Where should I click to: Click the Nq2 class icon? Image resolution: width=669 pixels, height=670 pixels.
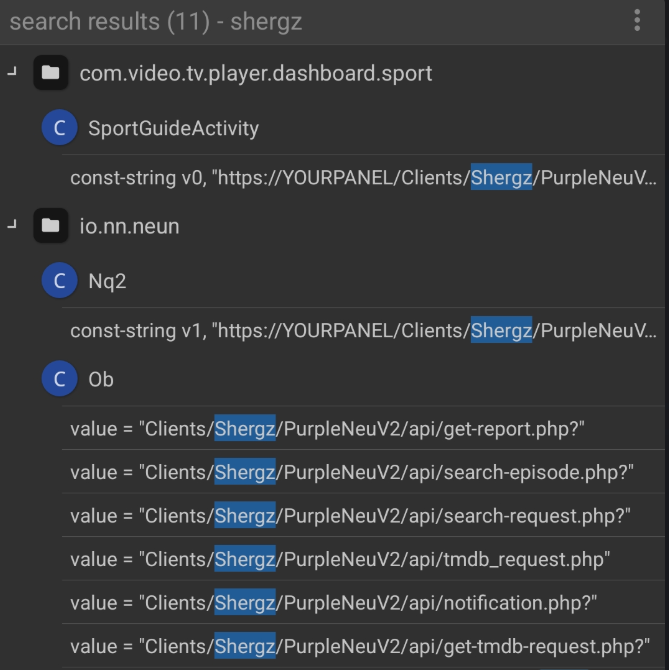pos(60,281)
